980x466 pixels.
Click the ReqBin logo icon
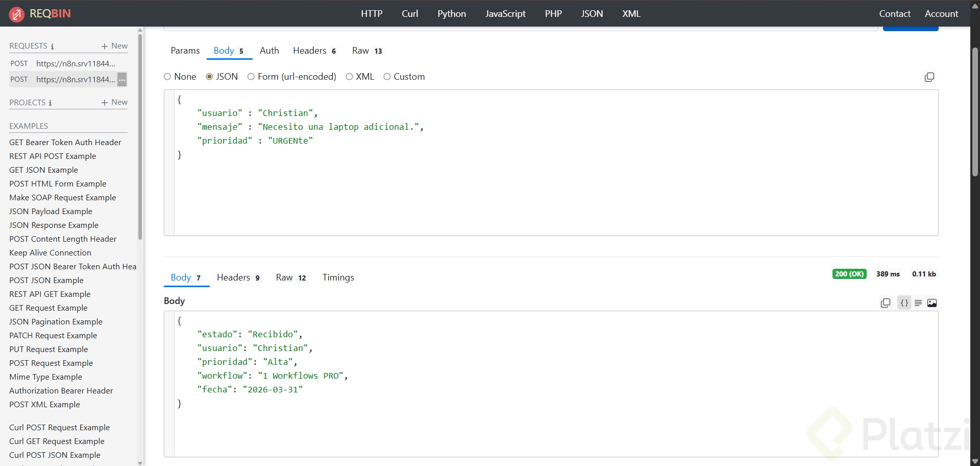click(16, 14)
